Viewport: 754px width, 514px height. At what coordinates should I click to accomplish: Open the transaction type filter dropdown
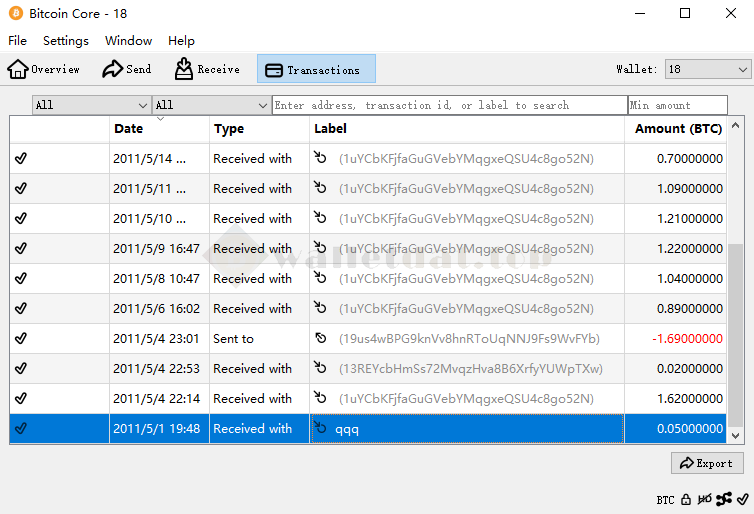211,105
